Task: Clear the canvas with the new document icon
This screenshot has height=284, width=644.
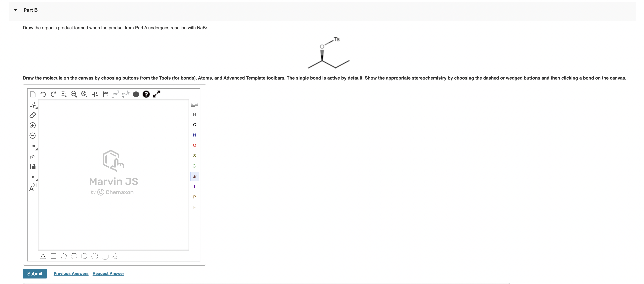Action: click(33, 94)
